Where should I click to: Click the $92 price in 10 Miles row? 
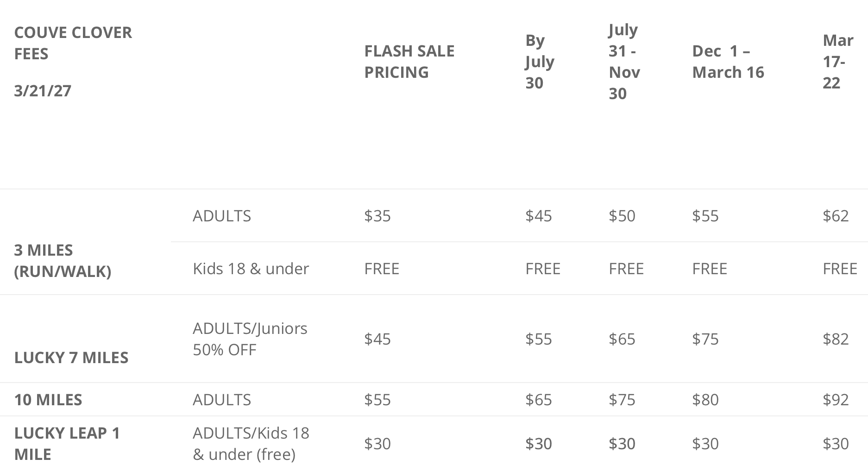[x=836, y=400]
